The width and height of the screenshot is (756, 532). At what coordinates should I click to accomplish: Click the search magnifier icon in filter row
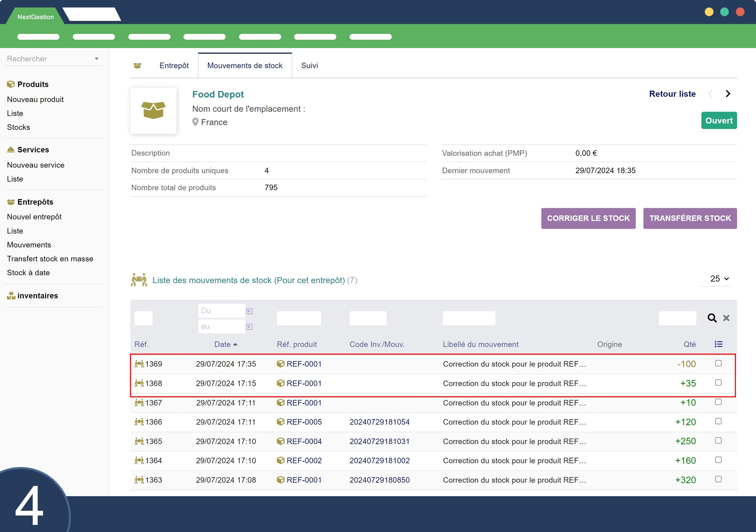tap(712, 318)
